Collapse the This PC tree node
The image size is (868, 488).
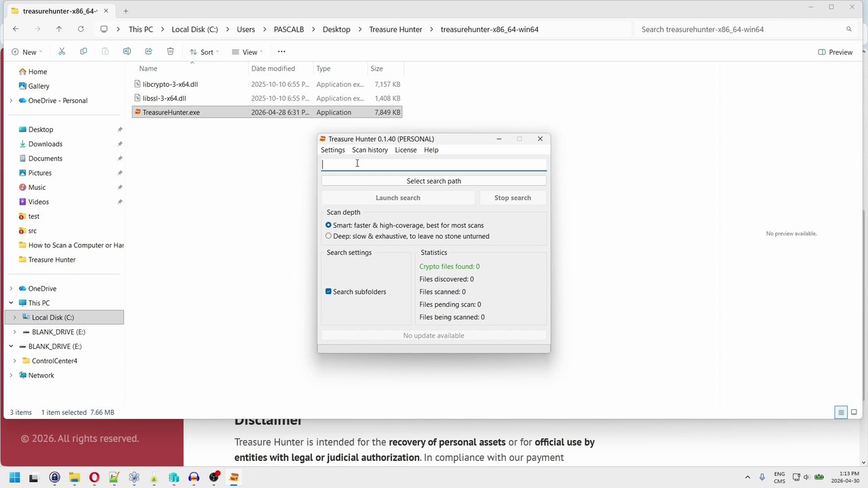[x=11, y=303]
